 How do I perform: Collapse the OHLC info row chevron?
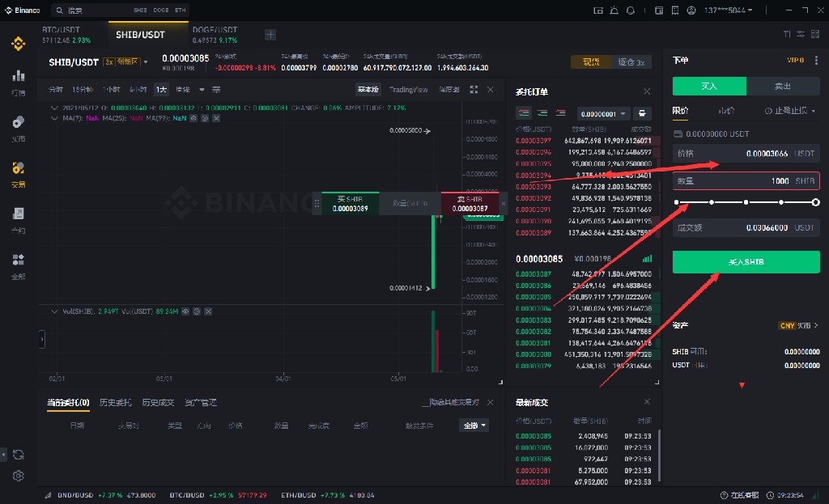(54, 108)
